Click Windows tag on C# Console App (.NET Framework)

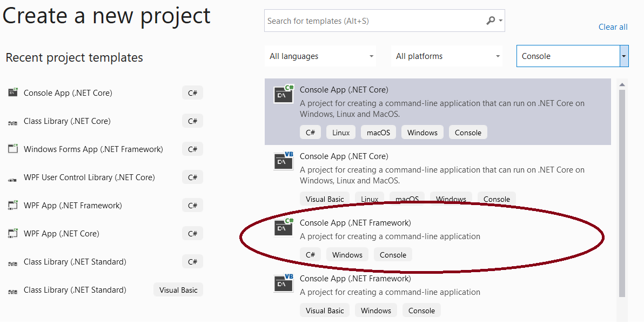pyautogui.click(x=347, y=255)
